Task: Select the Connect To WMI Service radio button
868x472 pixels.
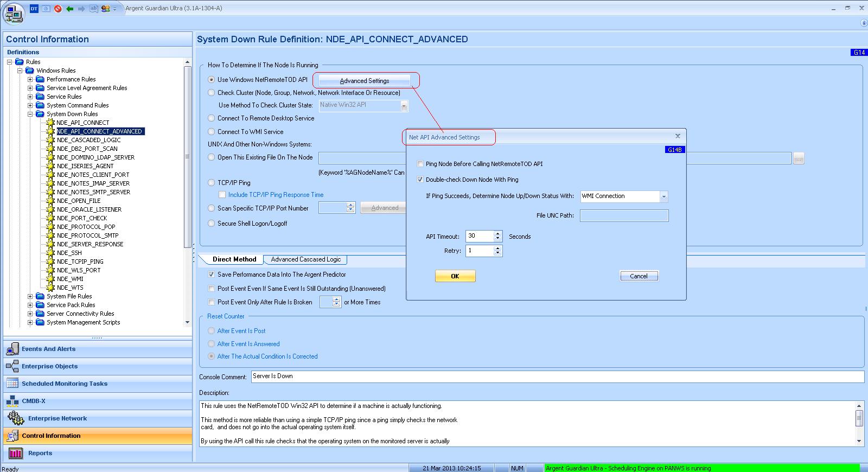Action: [212, 132]
